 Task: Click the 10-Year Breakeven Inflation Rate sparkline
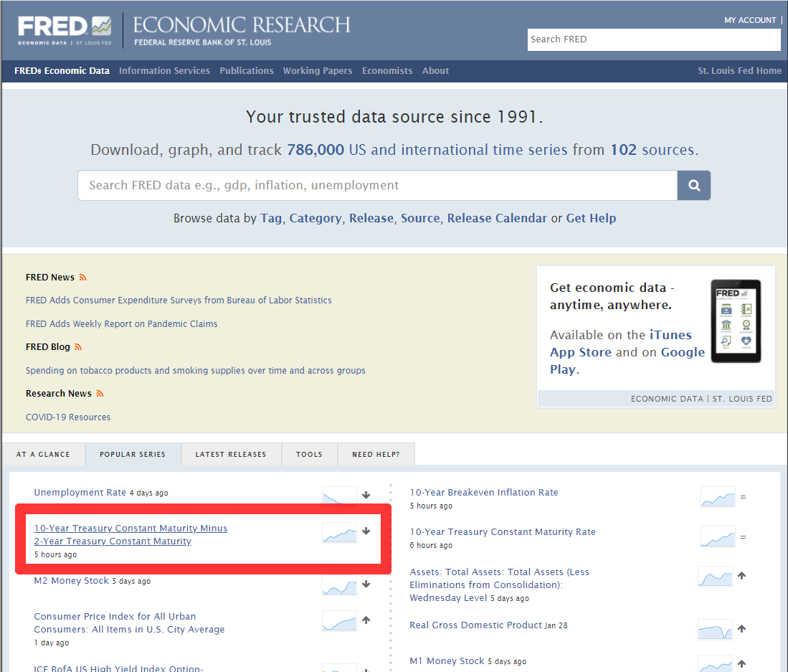(718, 496)
